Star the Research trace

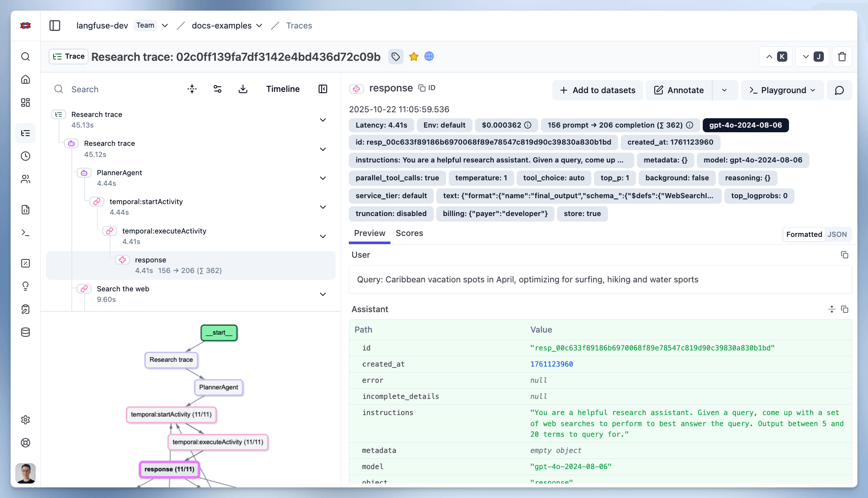413,56
